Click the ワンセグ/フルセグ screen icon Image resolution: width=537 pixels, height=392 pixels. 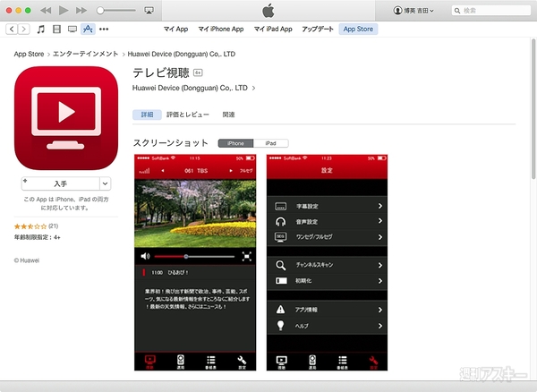(280, 237)
